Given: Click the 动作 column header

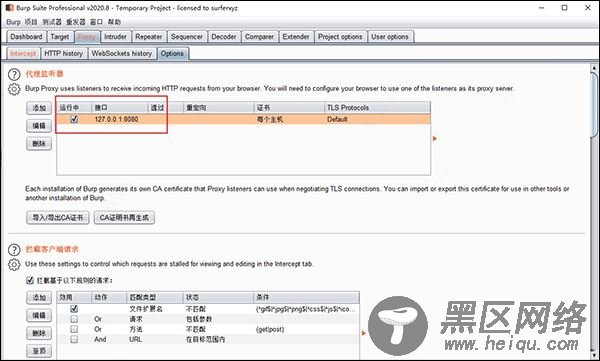Looking at the screenshot, I should coord(109,297).
